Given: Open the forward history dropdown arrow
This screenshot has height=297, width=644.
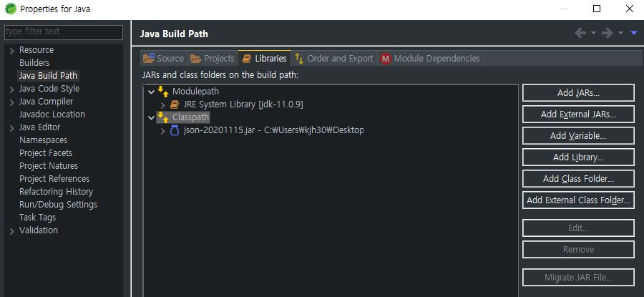Looking at the screenshot, I should point(620,33).
